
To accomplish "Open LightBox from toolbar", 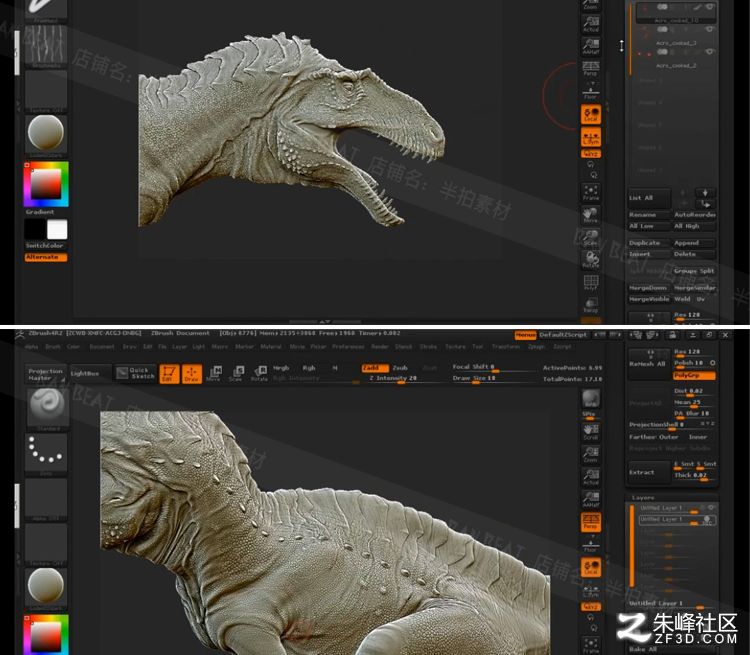I will [x=91, y=373].
